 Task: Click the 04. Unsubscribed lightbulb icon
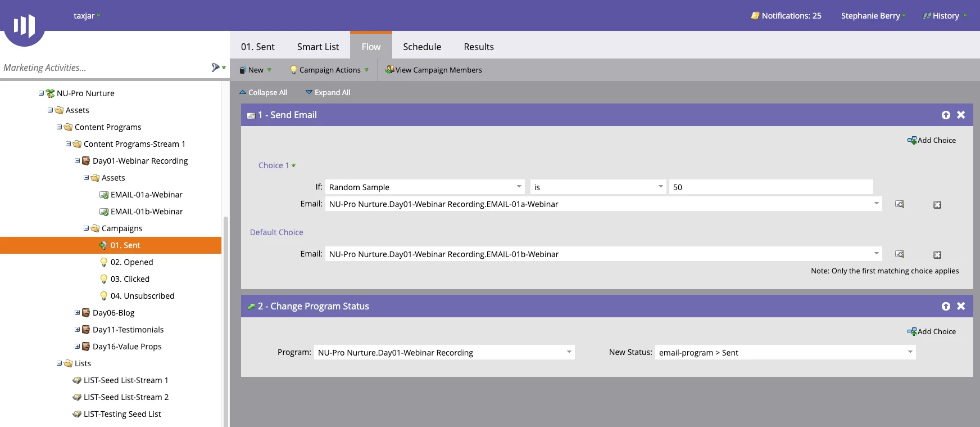[104, 296]
